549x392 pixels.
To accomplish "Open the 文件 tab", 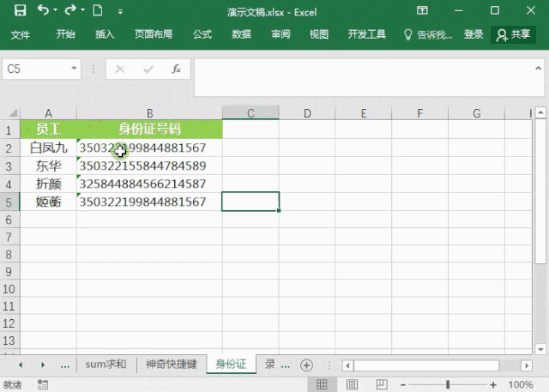I will pos(20,34).
